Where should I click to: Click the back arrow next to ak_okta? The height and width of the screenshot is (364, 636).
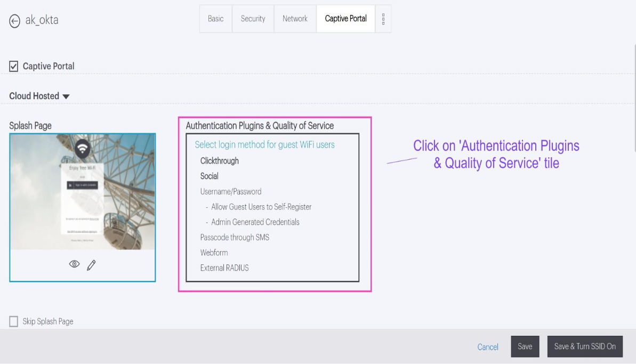coord(15,20)
